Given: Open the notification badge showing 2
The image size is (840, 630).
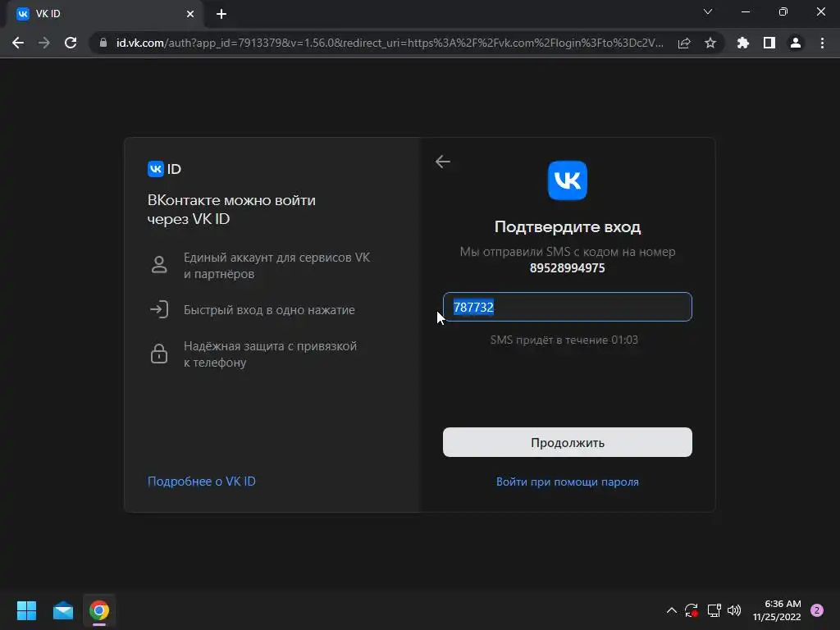Looking at the screenshot, I should pos(817,610).
